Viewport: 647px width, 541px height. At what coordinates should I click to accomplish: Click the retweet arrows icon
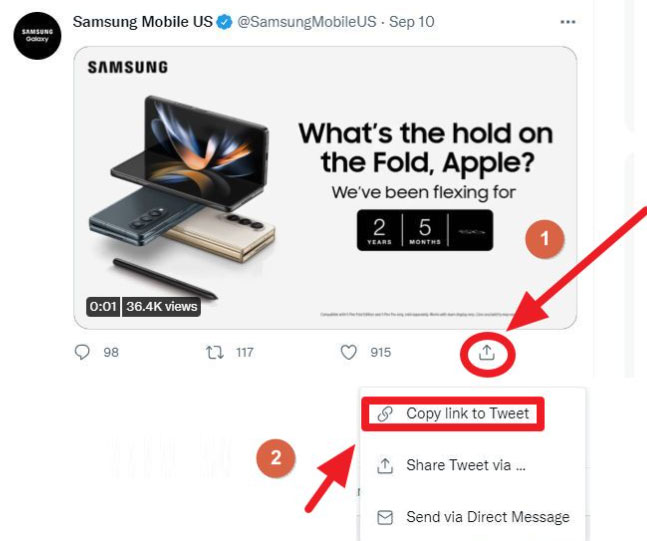215,352
